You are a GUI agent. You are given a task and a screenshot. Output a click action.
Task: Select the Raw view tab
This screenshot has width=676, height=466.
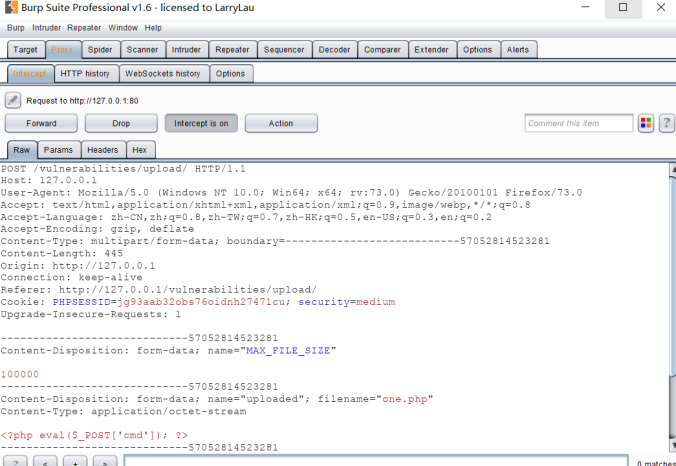click(22, 150)
